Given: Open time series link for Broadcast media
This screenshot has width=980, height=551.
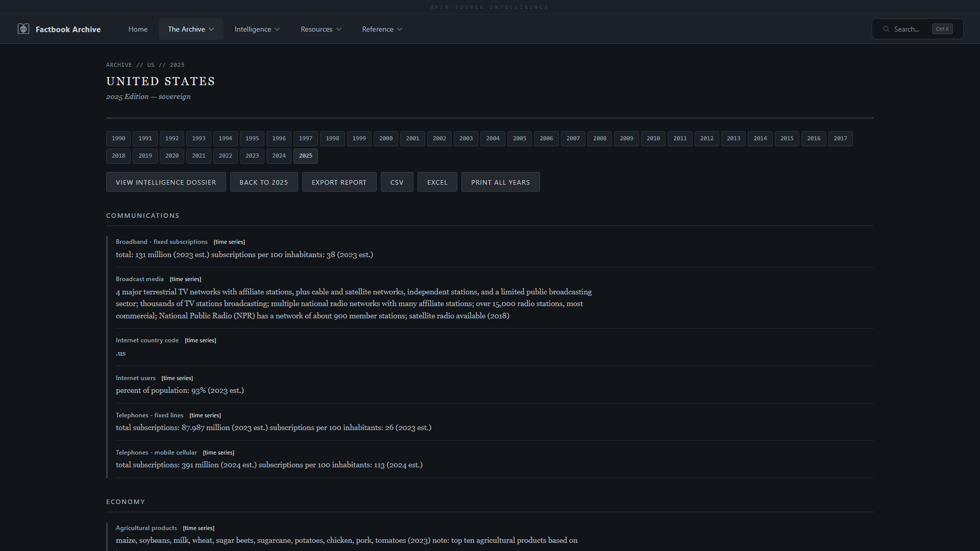Looking at the screenshot, I should coord(185,279).
